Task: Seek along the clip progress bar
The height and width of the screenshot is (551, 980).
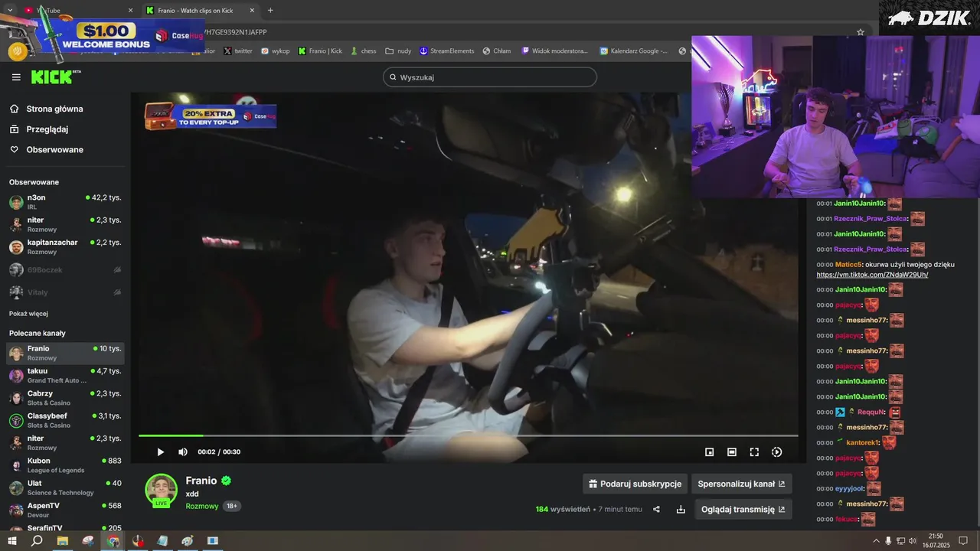Action: (468, 435)
